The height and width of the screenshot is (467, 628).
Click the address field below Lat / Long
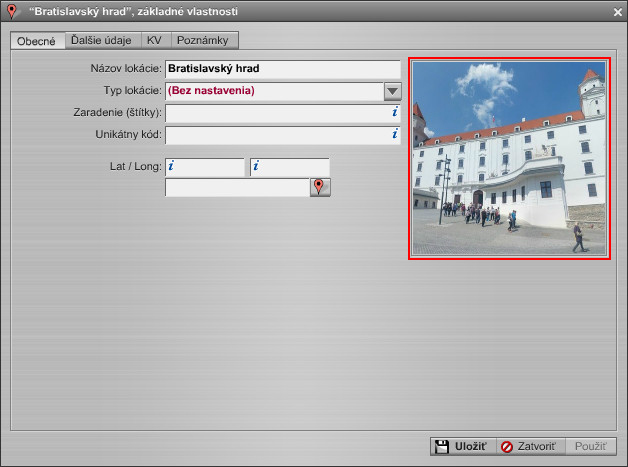236,187
